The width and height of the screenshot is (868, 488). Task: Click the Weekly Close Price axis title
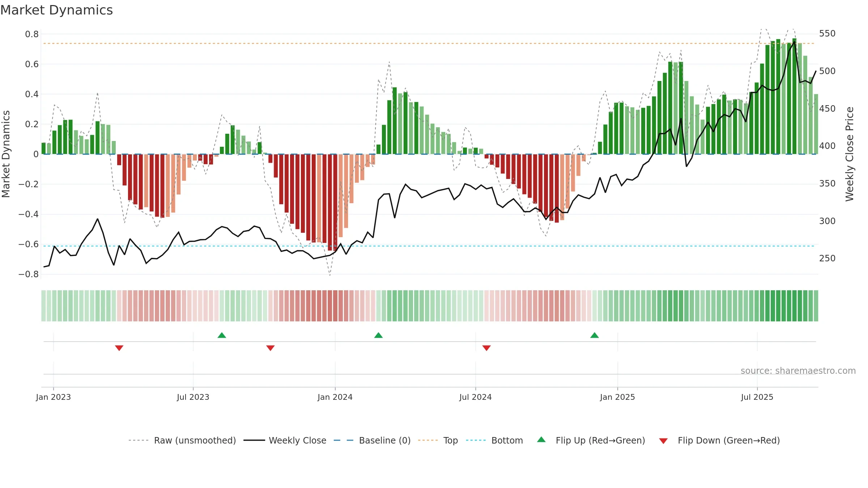pos(850,154)
